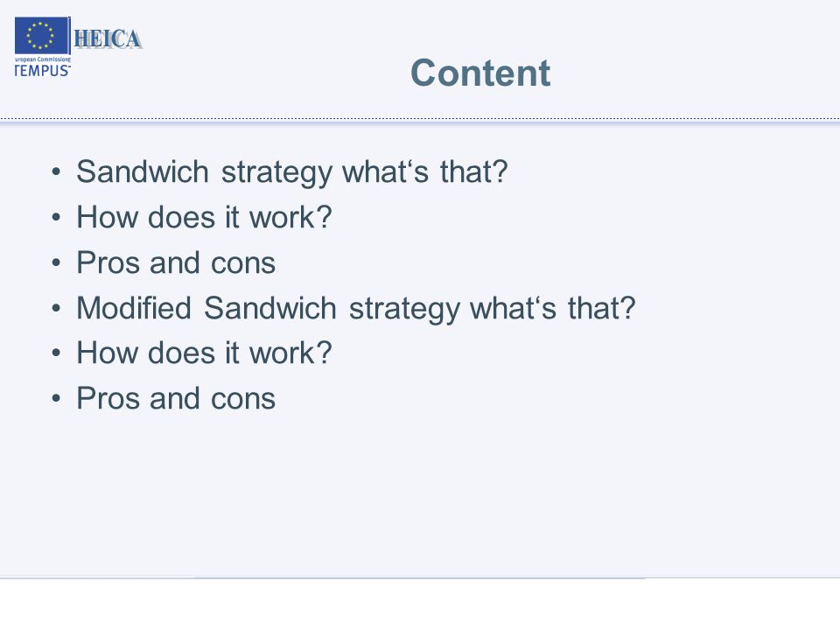Click the line Sandwich strategy what's that?
This screenshot has height=630, width=840.
(x=292, y=172)
